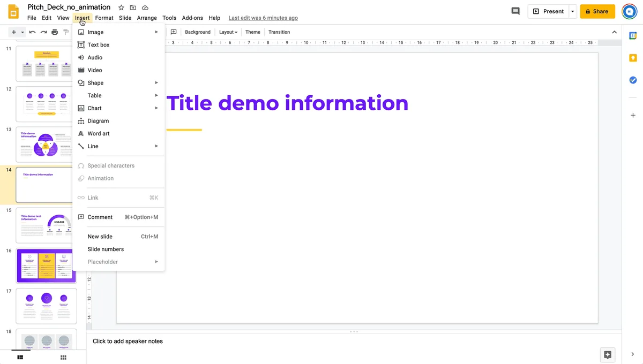
Task: Click speaker notes field
Action: 354,341
